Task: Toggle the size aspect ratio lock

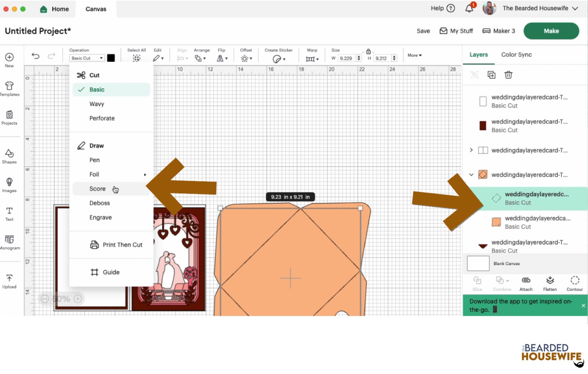Action: 368,51
